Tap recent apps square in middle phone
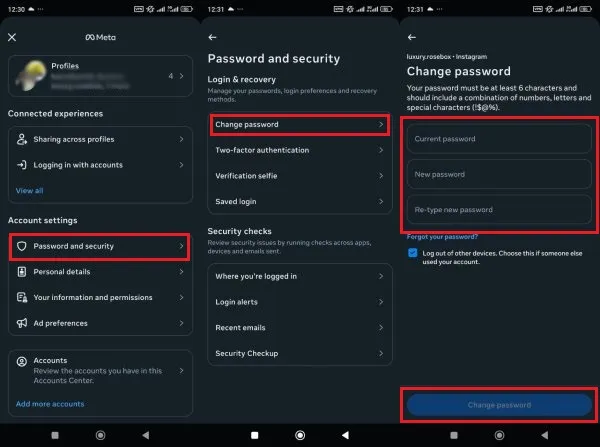Screen dimensions: 600x447 (254, 435)
